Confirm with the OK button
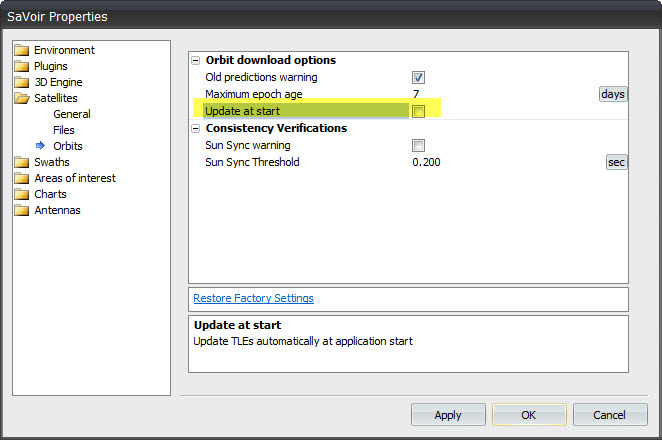This screenshot has width=662, height=440. [x=529, y=415]
